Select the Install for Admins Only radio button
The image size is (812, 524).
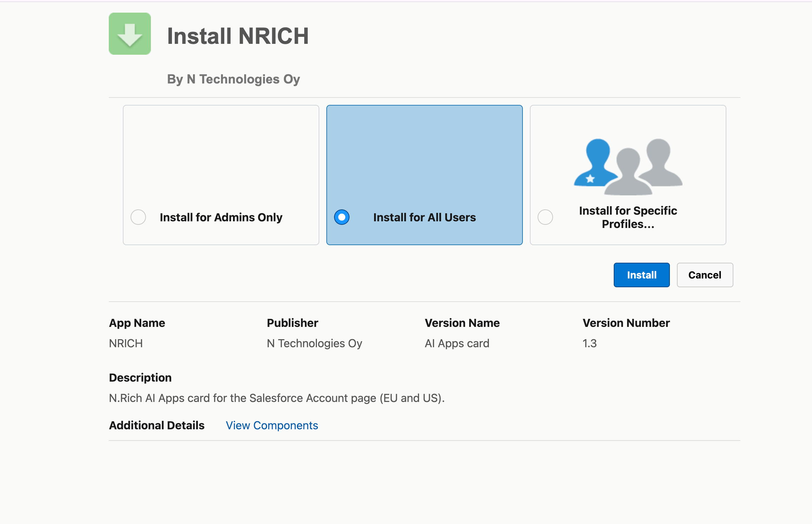click(x=138, y=217)
